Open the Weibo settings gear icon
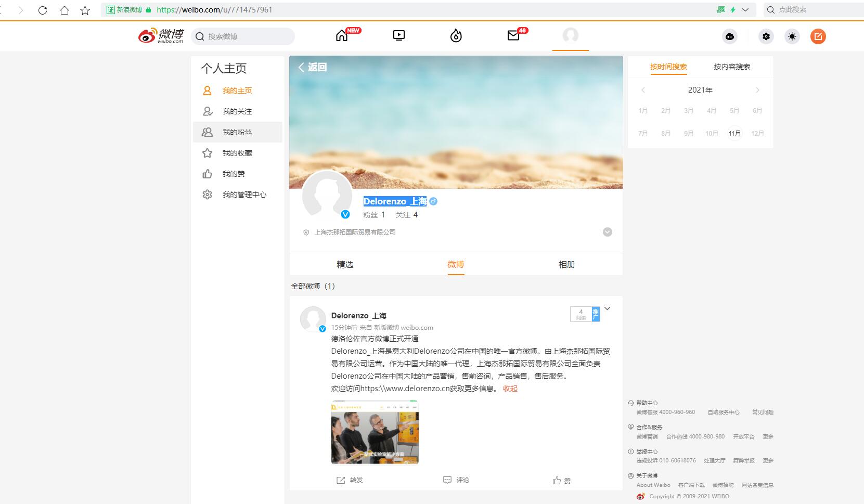864x504 pixels. pyautogui.click(x=765, y=36)
